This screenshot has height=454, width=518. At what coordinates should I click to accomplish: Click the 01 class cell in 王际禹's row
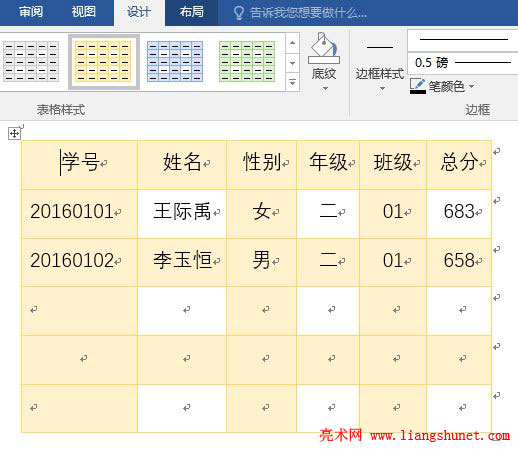coord(393,214)
